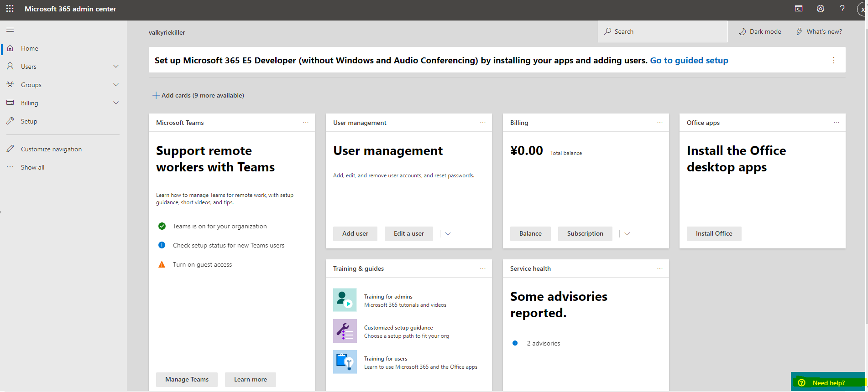868x392 pixels.
Task: Click the Setup wrench icon
Action: click(10, 121)
